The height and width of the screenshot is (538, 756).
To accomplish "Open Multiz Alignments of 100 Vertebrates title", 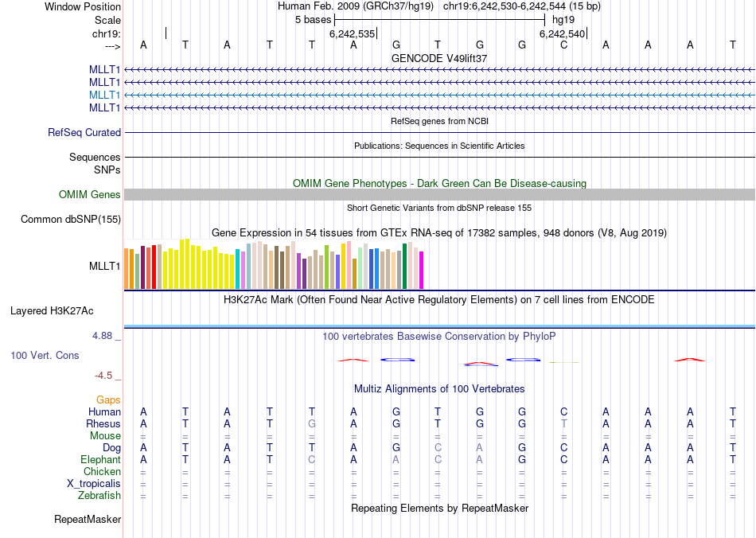I will (x=439, y=389).
